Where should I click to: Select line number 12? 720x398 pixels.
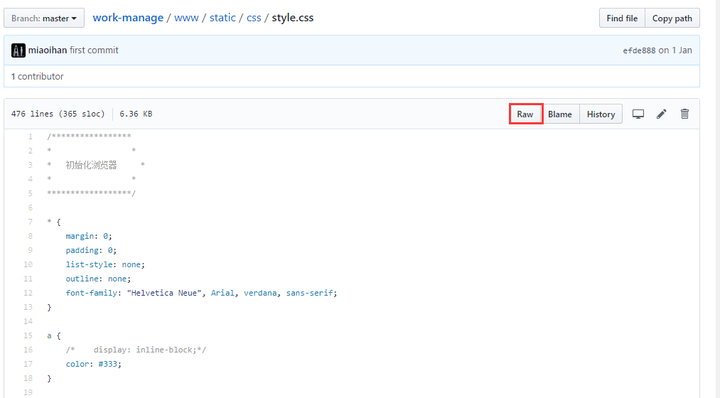[28, 293]
